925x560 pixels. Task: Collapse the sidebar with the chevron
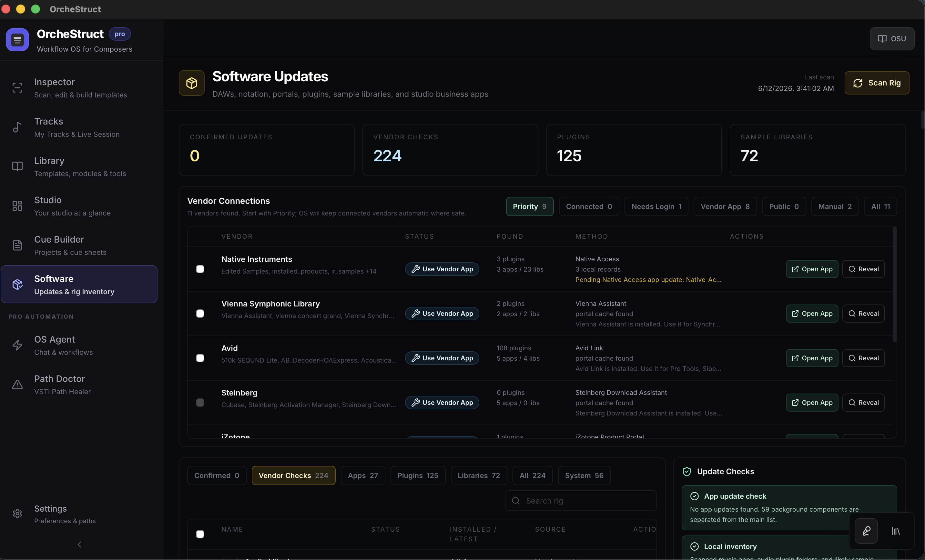click(x=79, y=544)
